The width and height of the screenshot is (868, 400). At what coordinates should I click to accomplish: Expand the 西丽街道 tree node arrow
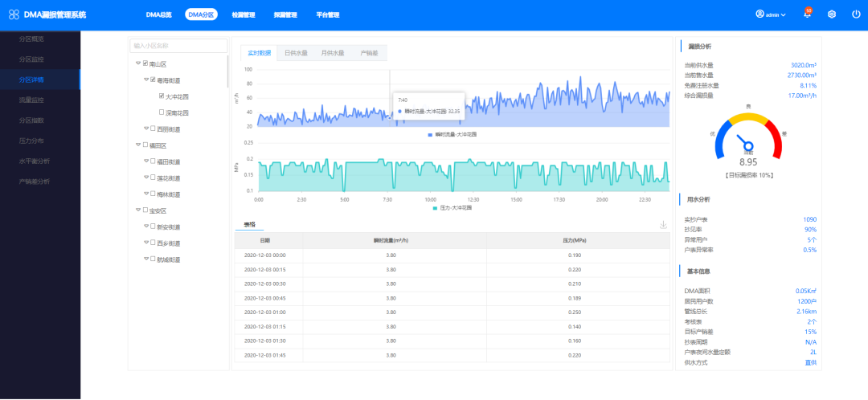click(146, 129)
